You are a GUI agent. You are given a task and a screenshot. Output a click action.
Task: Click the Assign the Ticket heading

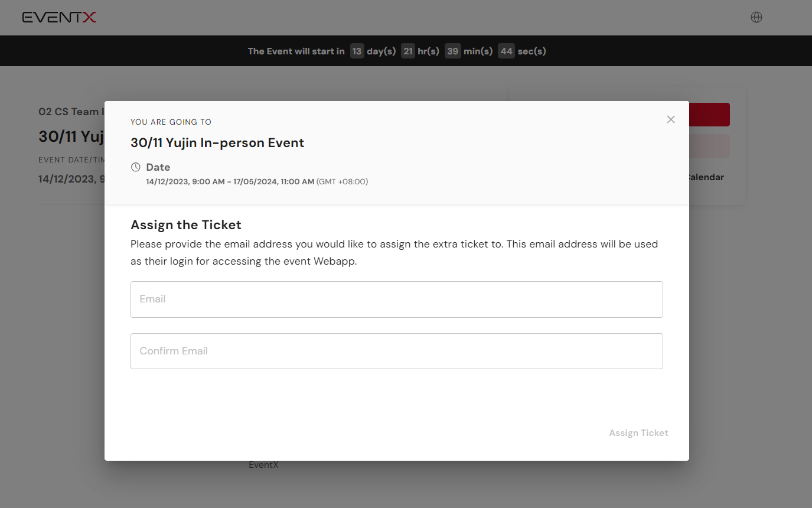coord(186,225)
